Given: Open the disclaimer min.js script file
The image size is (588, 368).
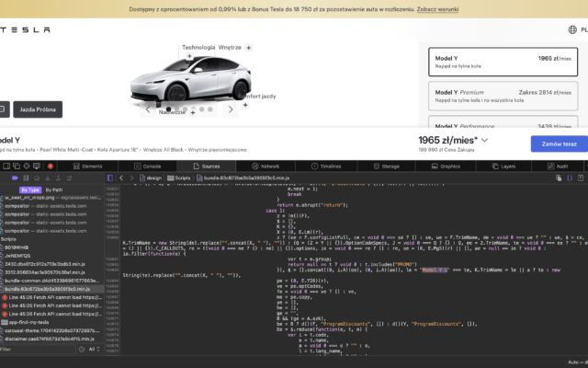Looking at the screenshot, I should tap(51, 339).
